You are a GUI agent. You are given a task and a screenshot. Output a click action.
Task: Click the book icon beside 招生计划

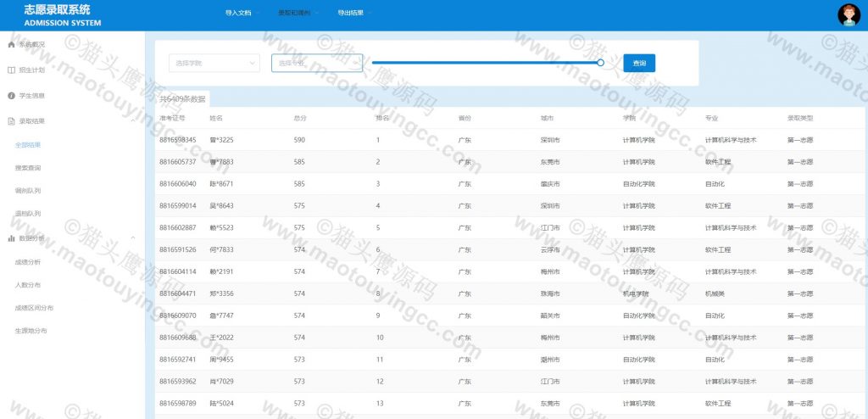(11, 70)
